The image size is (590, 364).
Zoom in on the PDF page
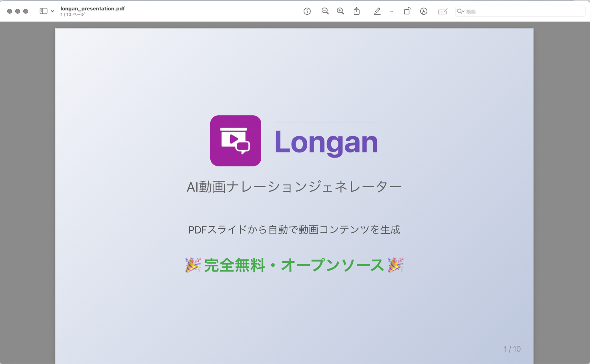pyautogui.click(x=340, y=11)
